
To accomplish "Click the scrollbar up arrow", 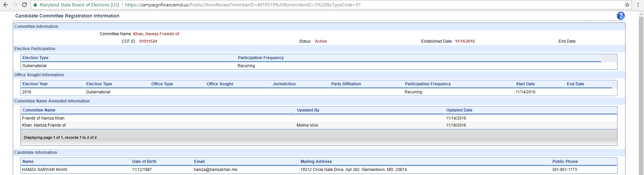I will pos(641,14).
